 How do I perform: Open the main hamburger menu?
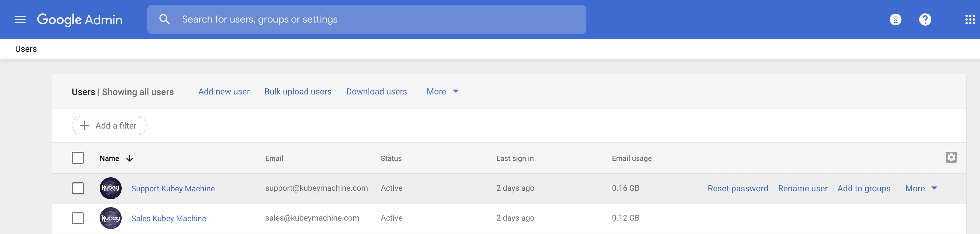(x=20, y=19)
